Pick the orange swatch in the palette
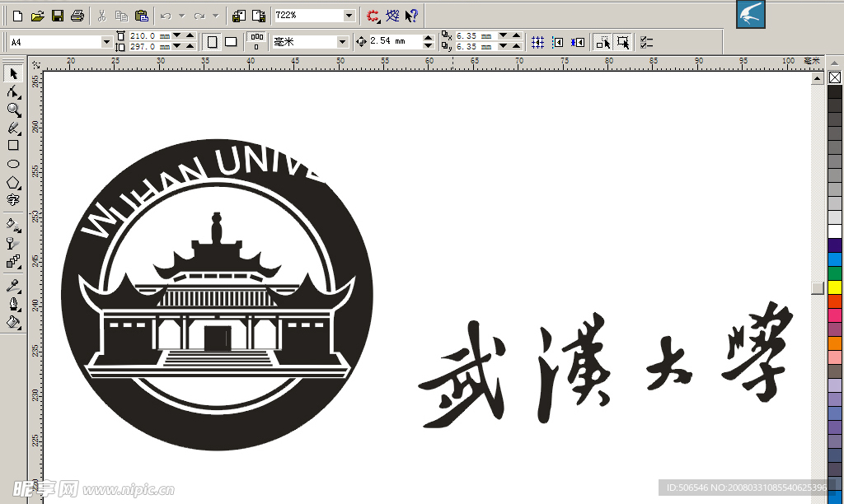The width and height of the screenshot is (844, 504). tap(835, 343)
